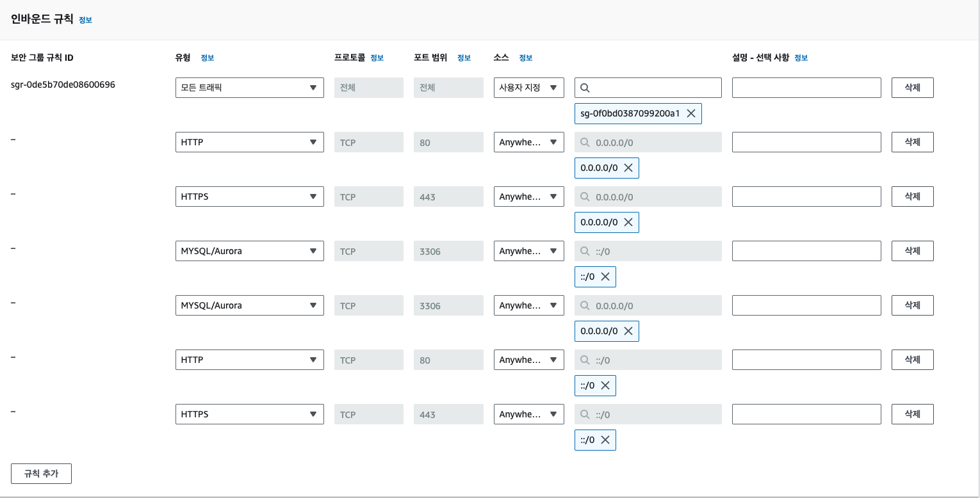Expand type dropdown for HTTPS ::/0 rule
980x498 pixels.
coord(249,414)
